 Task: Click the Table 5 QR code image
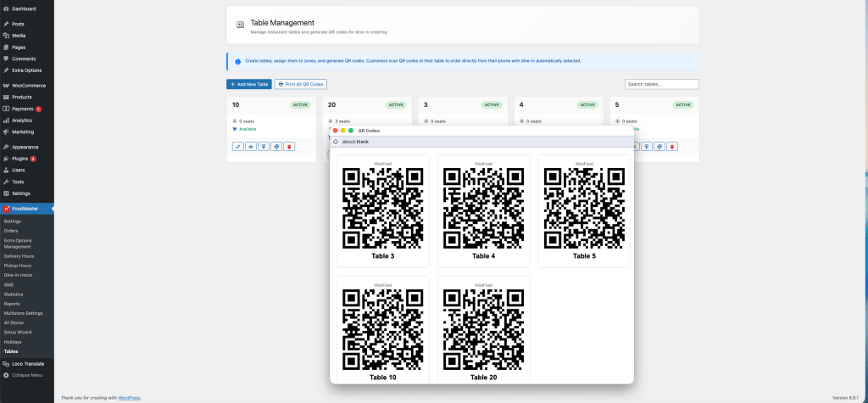[585, 209]
